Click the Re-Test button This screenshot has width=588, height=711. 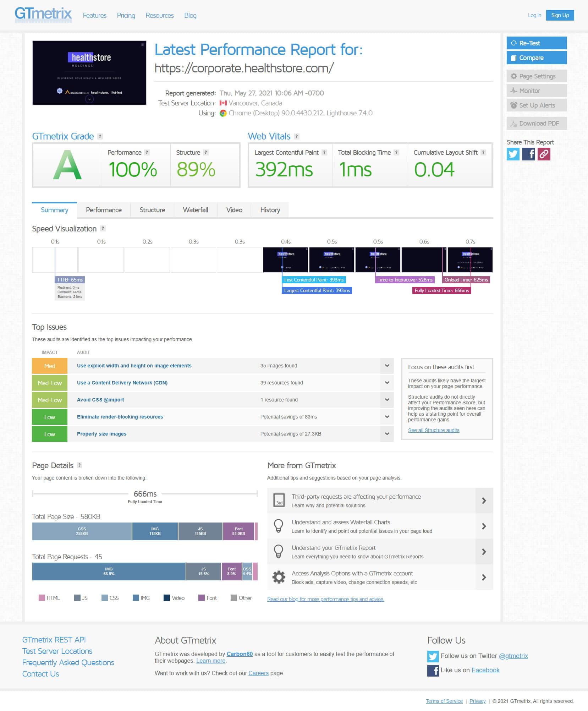click(536, 43)
